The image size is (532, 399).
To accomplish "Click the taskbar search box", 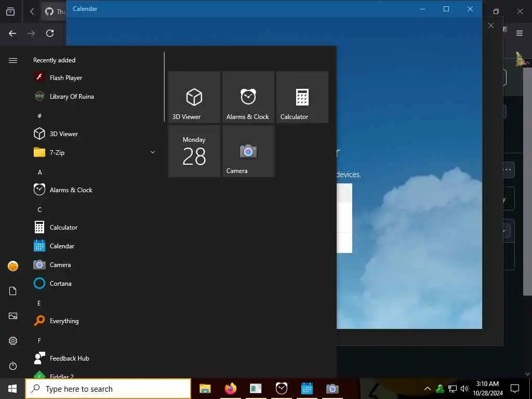I will [x=108, y=389].
